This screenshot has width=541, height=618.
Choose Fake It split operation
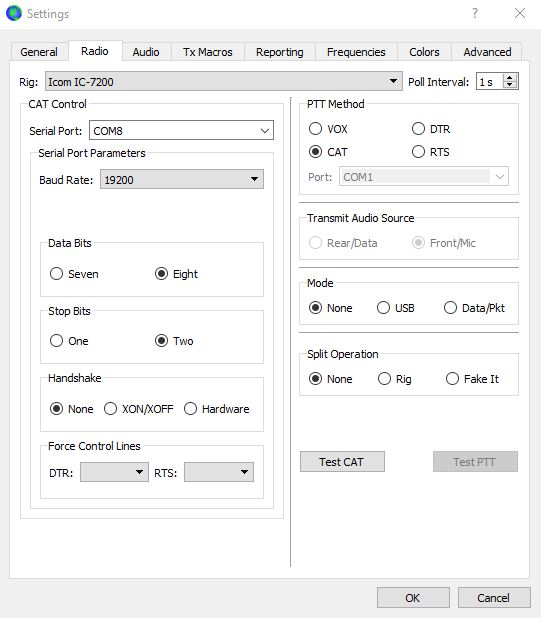pos(452,378)
